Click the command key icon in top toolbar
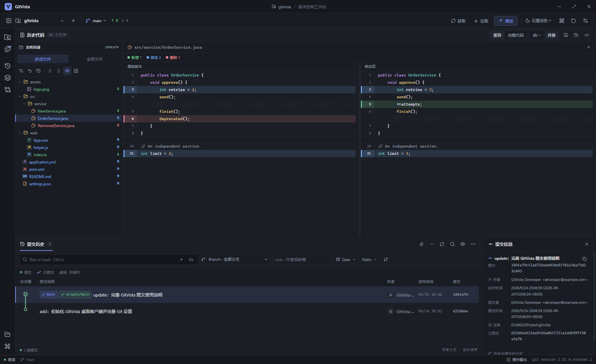This screenshot has height=364, width=596. pos(562,21)
